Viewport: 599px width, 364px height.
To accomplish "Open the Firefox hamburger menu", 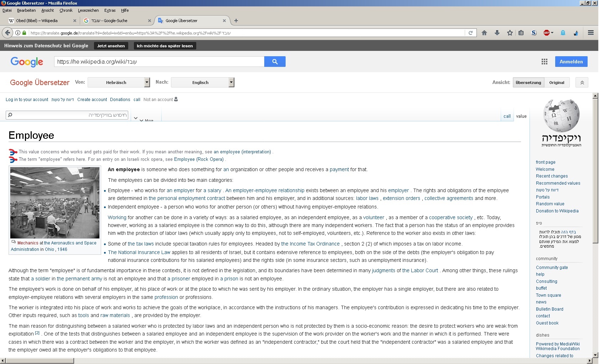I will pyautogui.click(x=591, y=33).
